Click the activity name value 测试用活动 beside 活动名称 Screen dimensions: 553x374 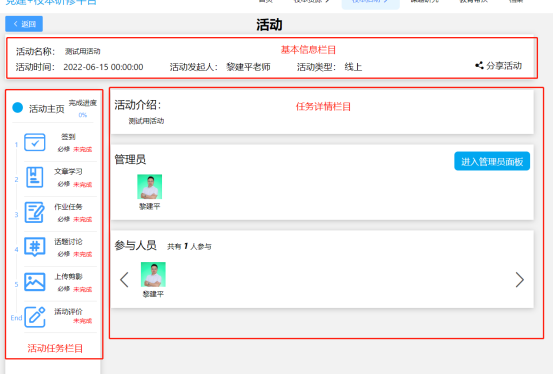[x=83, y=52]
